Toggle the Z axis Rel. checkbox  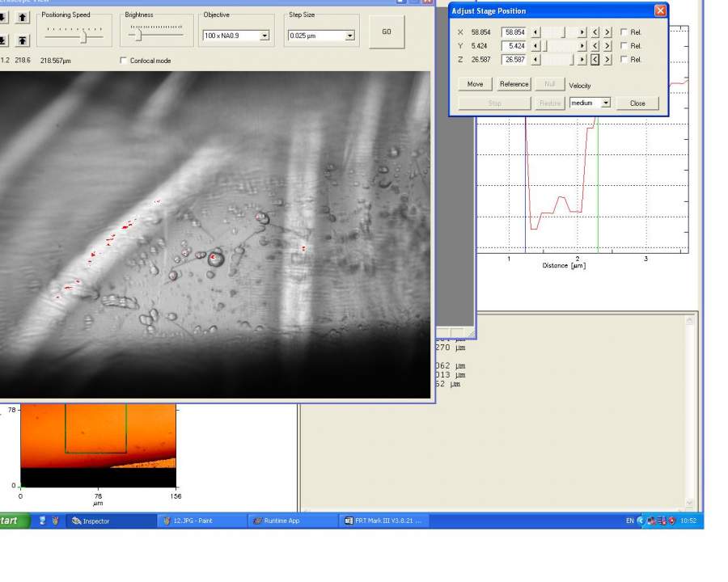coord(624,60)
